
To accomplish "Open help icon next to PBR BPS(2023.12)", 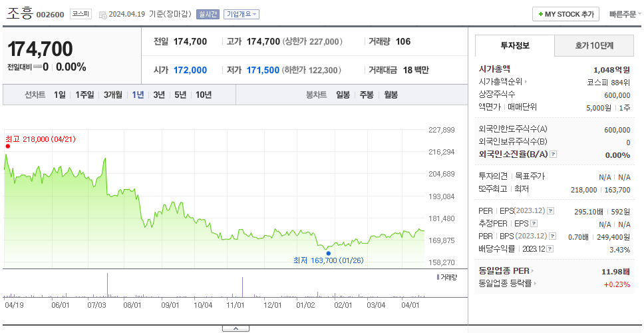I will (552, 236).
